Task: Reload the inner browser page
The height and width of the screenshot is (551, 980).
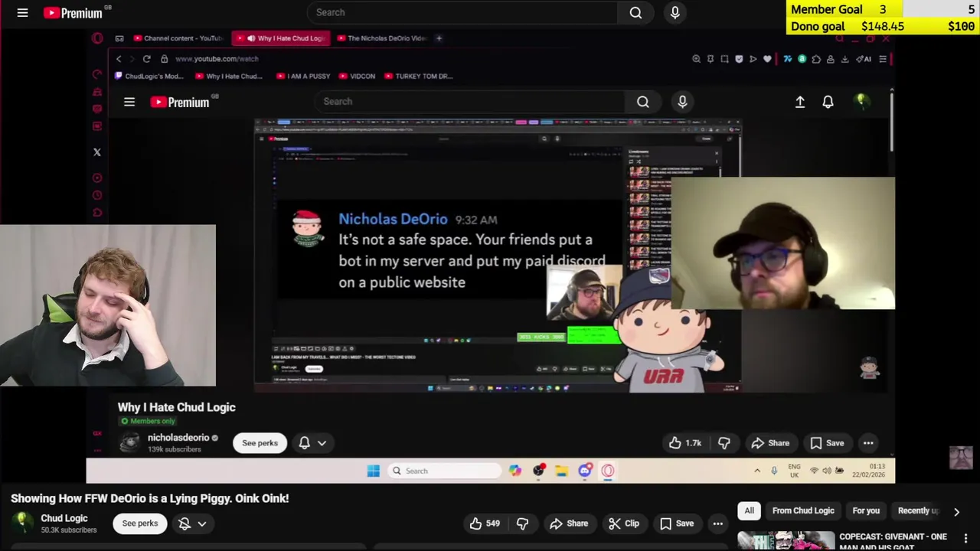Action: (x=146, y=59)
